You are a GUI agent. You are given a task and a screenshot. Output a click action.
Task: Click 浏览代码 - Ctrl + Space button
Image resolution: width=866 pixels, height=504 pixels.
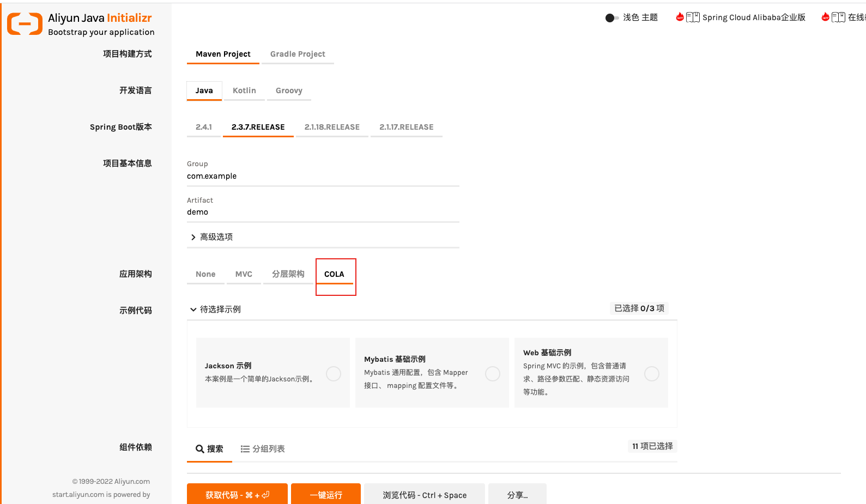tap(425, 495)
